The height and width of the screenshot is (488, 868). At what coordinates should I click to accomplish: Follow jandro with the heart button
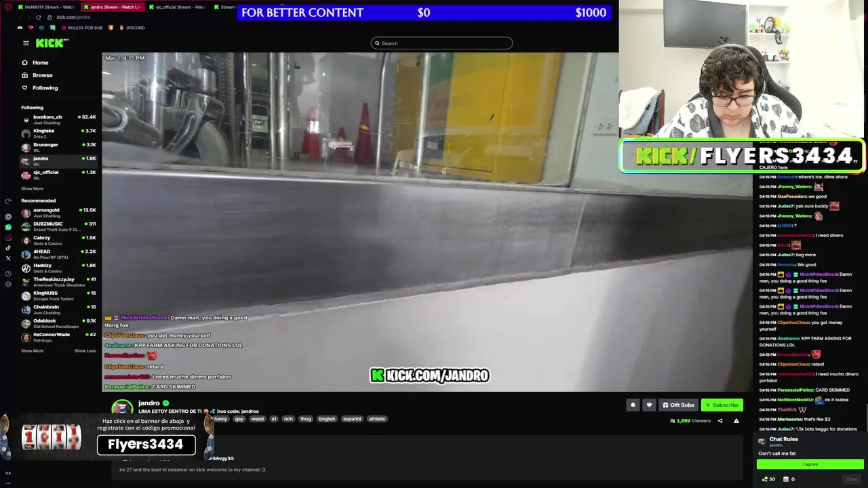(649, 405)
